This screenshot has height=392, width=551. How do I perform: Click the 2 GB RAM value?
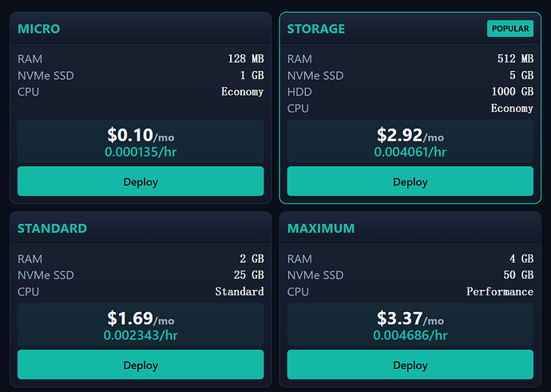252,259
